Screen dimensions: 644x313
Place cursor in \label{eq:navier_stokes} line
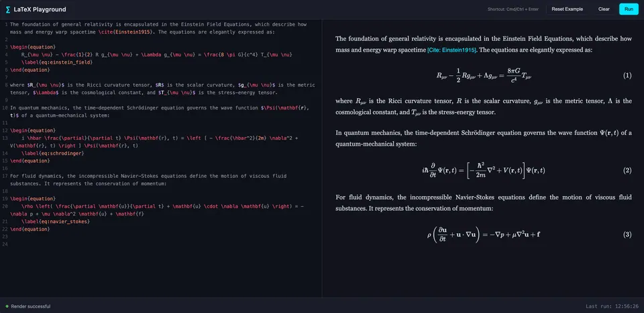(x=56, y=221)
